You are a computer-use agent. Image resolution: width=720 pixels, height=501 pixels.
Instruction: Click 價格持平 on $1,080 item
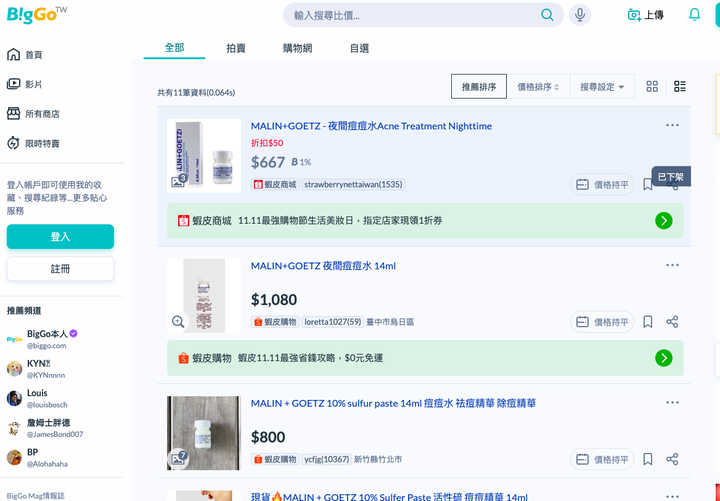tap(602, 322)
